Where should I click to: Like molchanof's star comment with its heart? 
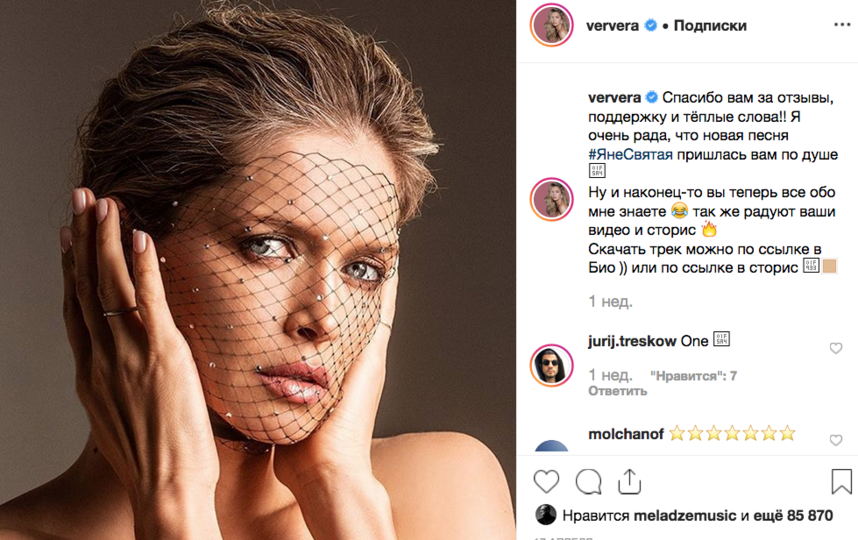click(836, 439)
